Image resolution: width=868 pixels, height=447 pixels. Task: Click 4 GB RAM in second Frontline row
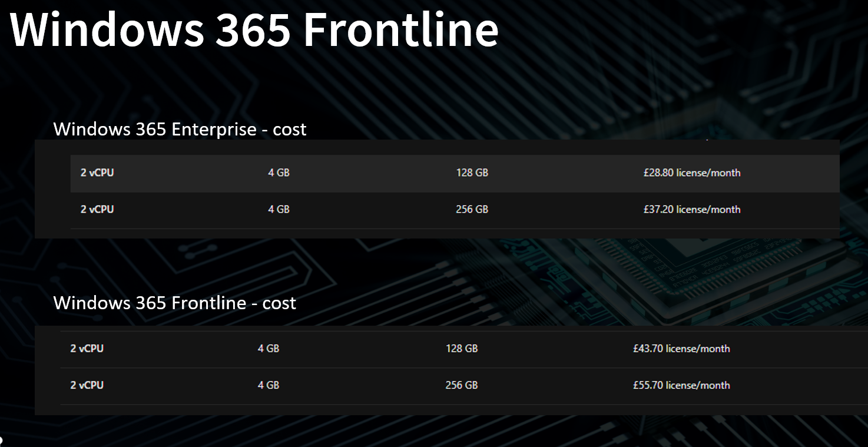tap(269, 385)
